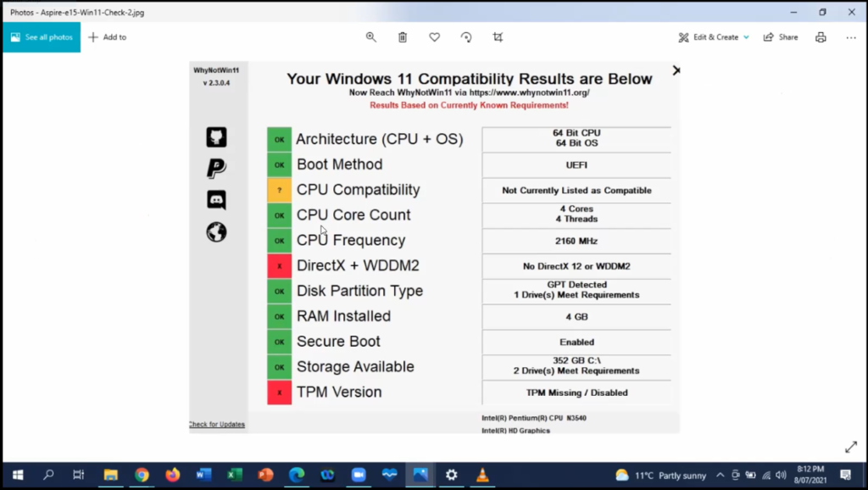Viewport: 868px width, 490px height.
Task: Open the Settings gear on taskbar
Action: click(x=452, y=475)
